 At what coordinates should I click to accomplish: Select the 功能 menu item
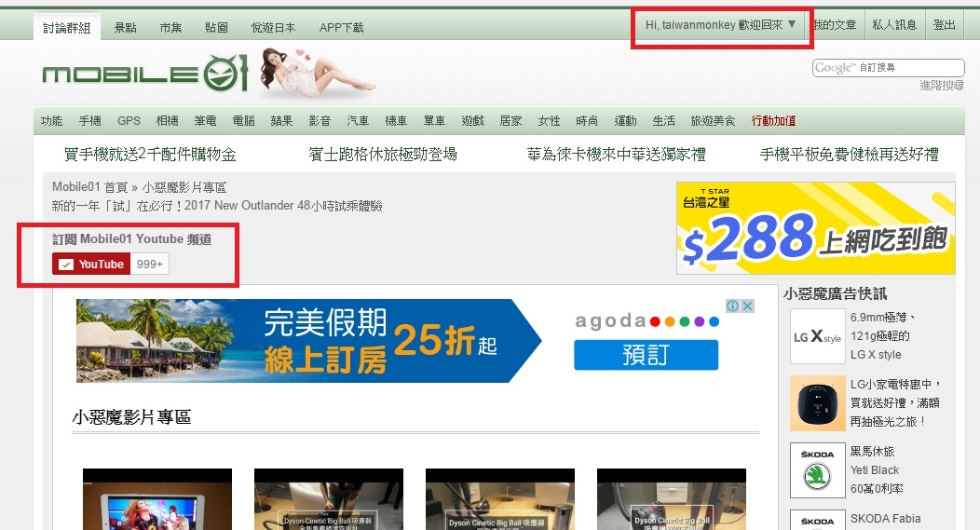point(52,121)
